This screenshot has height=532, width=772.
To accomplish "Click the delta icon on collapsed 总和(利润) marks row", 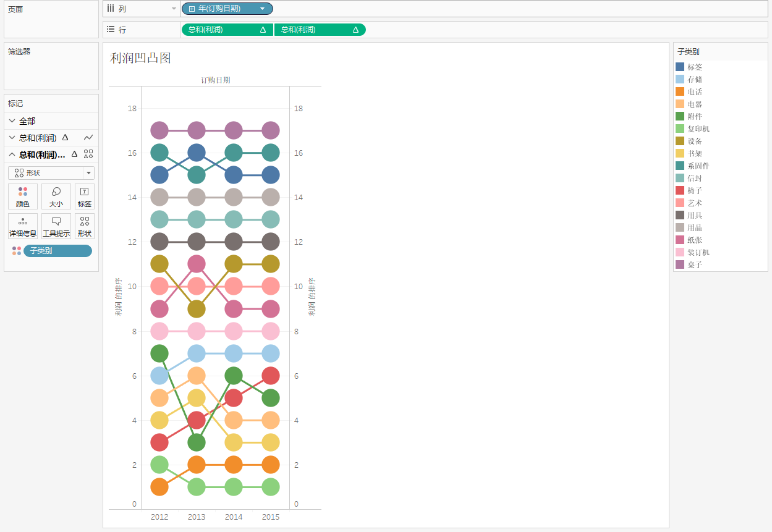I will 65,138.
